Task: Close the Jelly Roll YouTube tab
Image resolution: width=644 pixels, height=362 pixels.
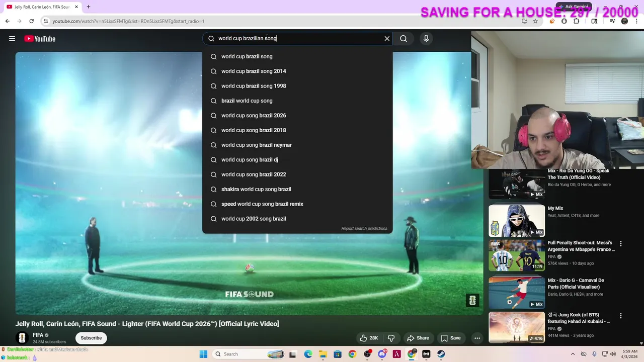Action: click(x=76, y=7)
